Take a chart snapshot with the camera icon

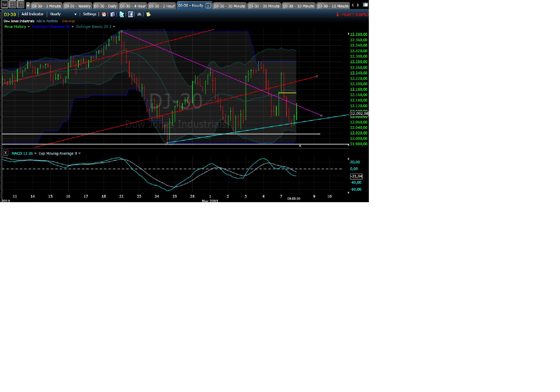coord(139,14)
